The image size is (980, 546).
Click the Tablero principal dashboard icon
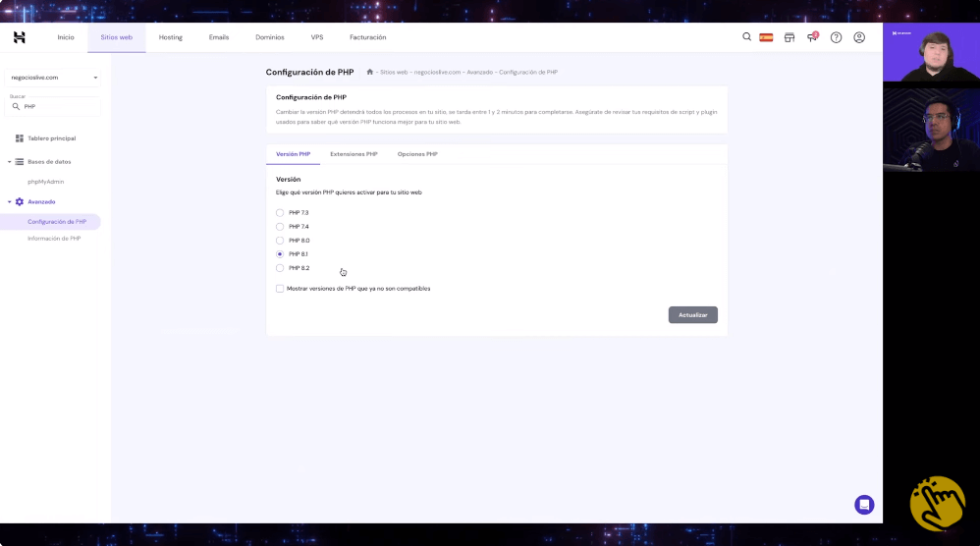[x=20, y=138]
